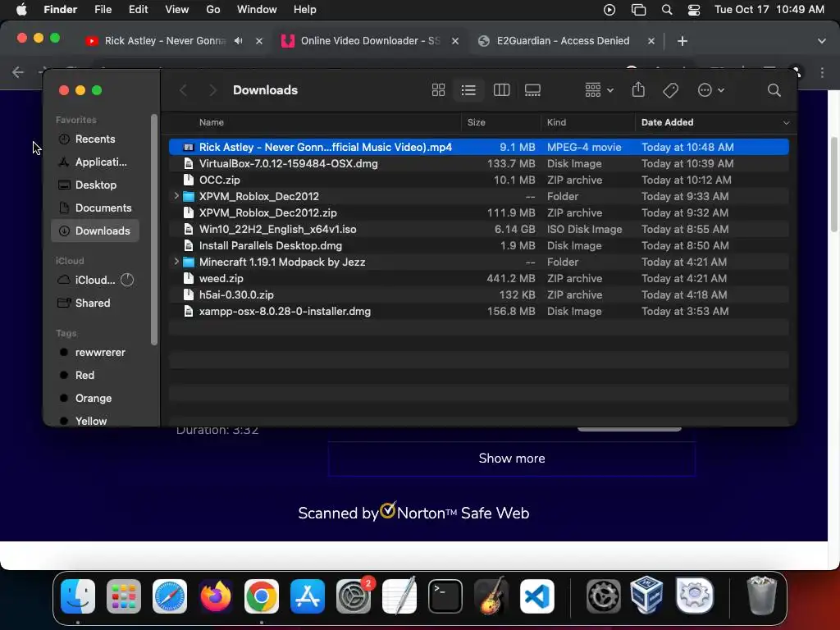Switch to Rick Astley YouTube tab
Screen dimensions: 840x630
pyautogui.click(x=163, y=41)
